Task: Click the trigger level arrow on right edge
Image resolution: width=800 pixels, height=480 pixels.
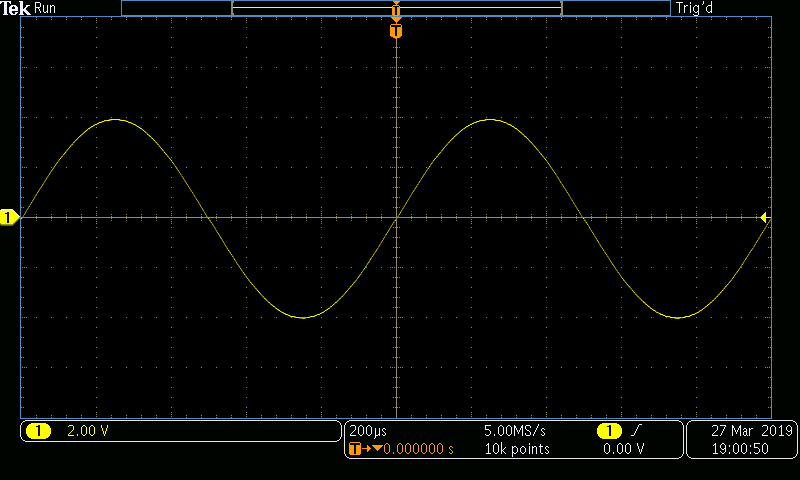Action: [764, 217]
